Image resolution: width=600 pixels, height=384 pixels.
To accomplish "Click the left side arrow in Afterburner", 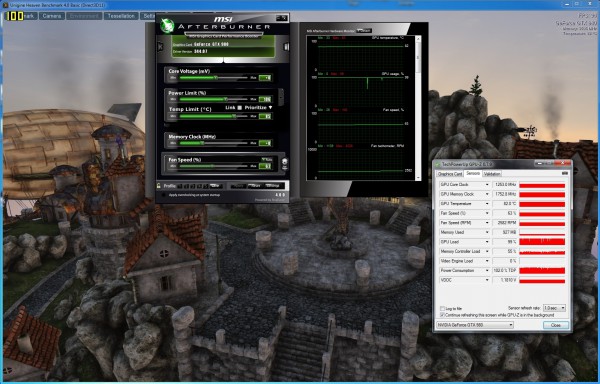I will [160, 46].
